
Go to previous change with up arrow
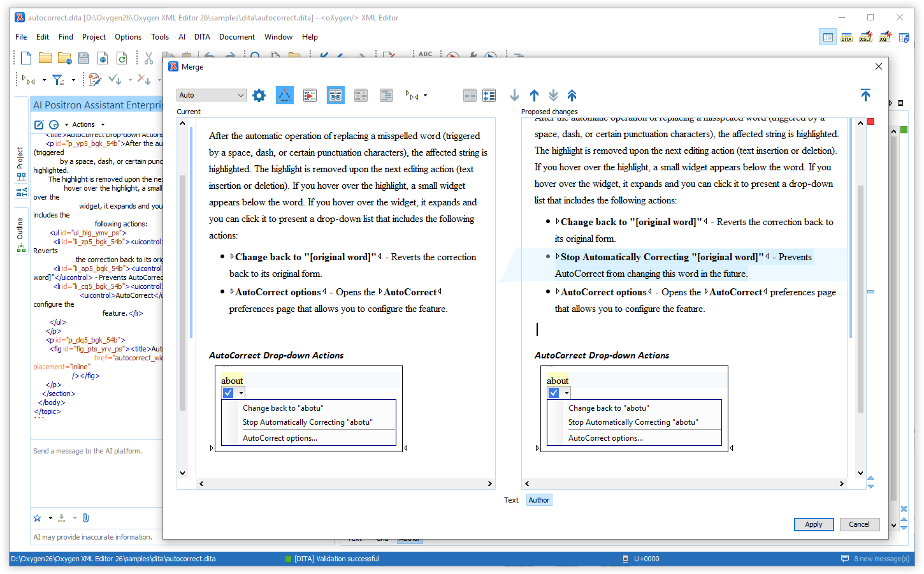pyautogui.click(x=534, y=96)
